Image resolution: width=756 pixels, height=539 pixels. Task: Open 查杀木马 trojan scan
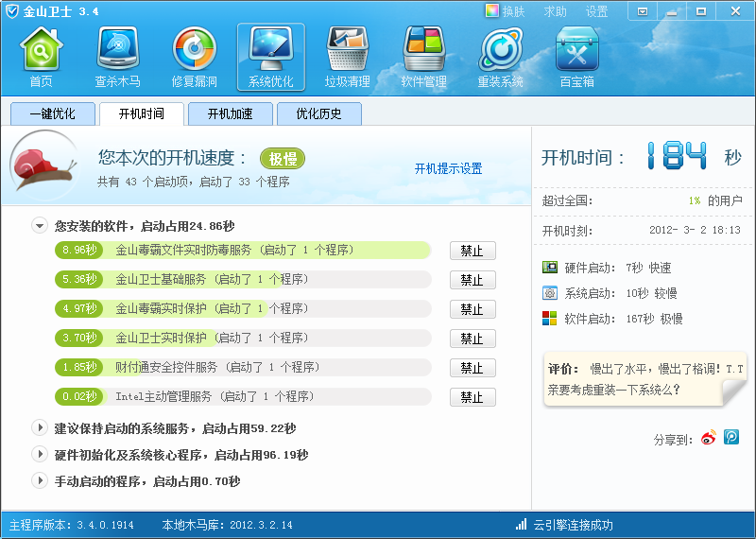[117, 57]
